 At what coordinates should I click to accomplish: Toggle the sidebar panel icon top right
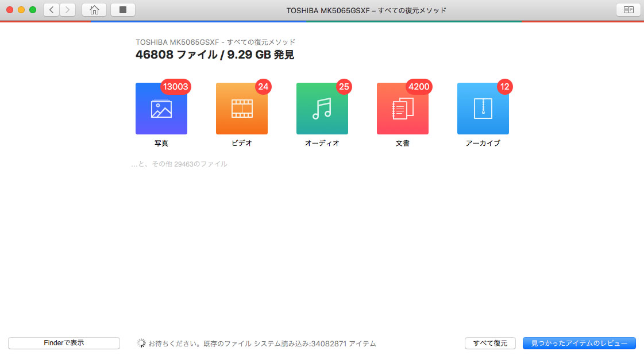(628, 9)
